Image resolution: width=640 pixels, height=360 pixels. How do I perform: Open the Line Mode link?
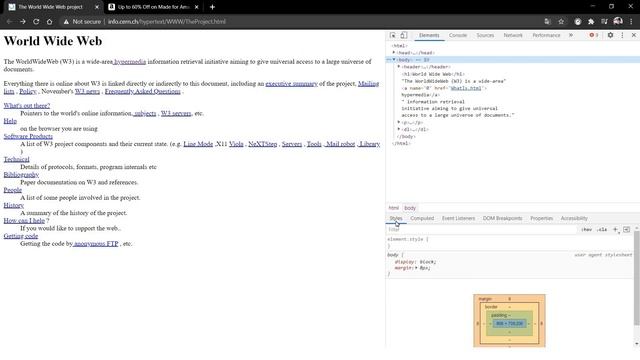click(x=198, y=144)
